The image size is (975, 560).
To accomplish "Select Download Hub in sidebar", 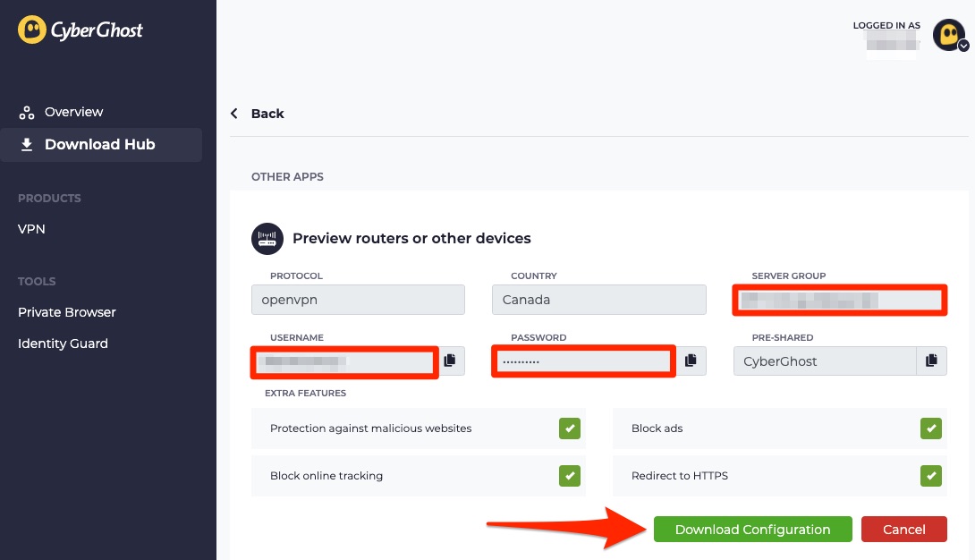I will click(101, 145).
